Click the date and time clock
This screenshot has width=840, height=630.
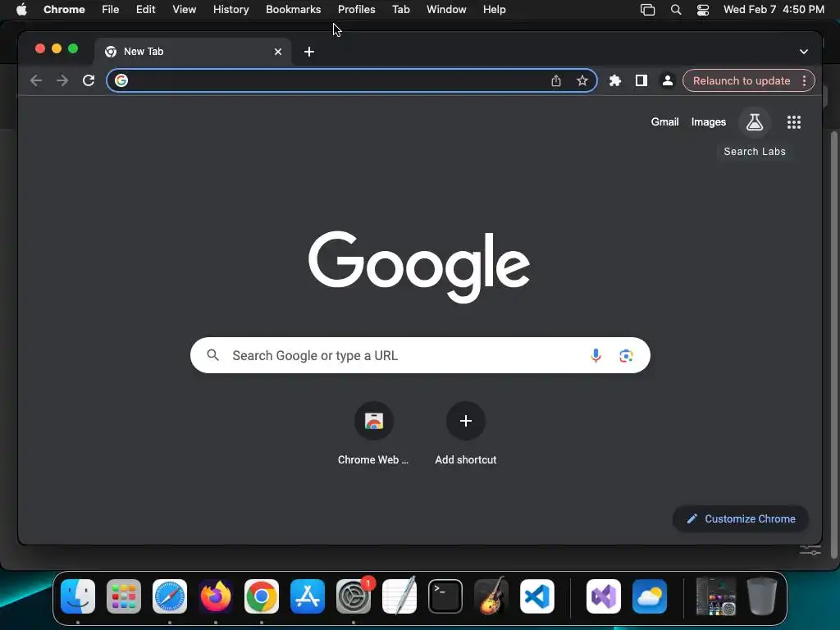[x=774, y=10]
